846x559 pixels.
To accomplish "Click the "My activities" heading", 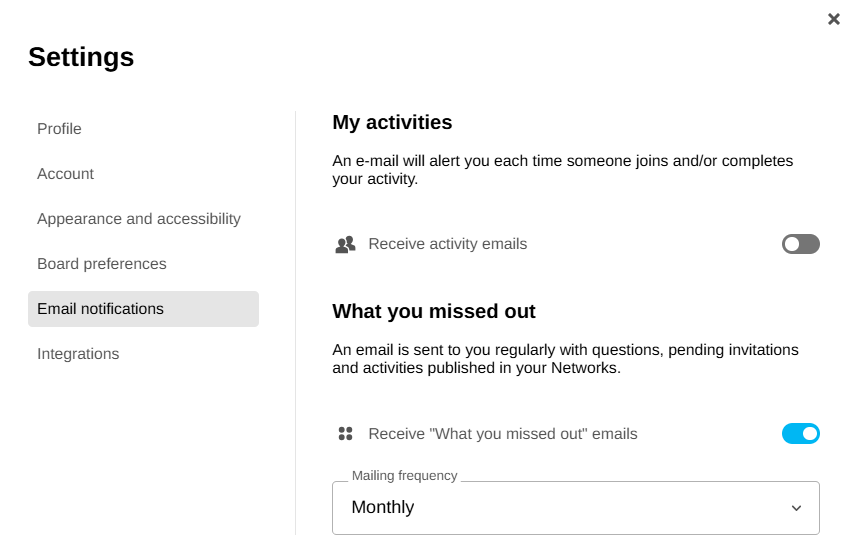I will (x=392, y=122).
